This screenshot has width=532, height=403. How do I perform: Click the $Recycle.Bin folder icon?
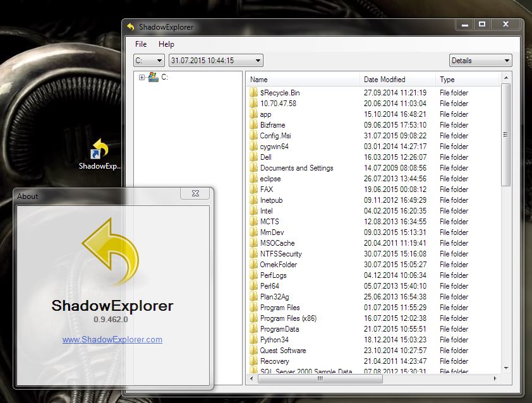click(253, 93)
